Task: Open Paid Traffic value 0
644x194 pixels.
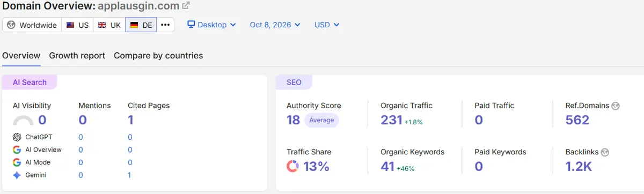Action: [x=479, y=120]
